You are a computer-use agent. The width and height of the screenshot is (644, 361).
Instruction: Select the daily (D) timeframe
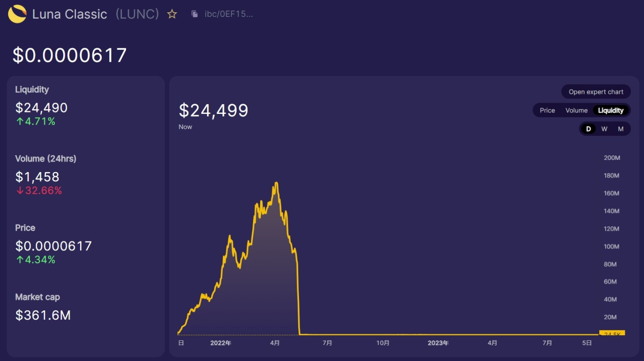(x=588, y=128)
